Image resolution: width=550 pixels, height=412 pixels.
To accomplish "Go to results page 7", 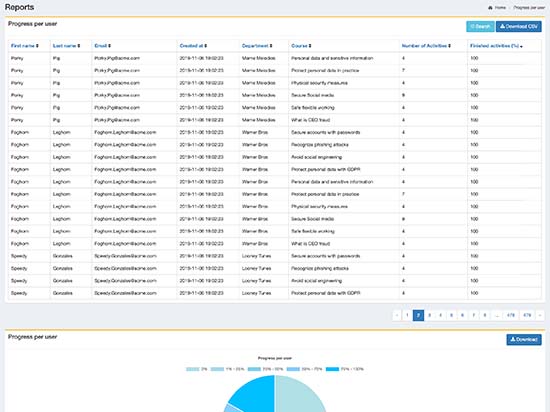I will [474, 315].
